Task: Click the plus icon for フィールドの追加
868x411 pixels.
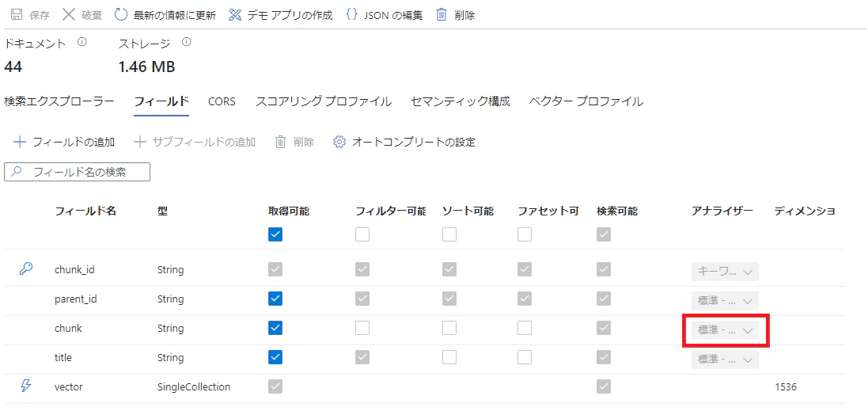Action: coord(19,143)
